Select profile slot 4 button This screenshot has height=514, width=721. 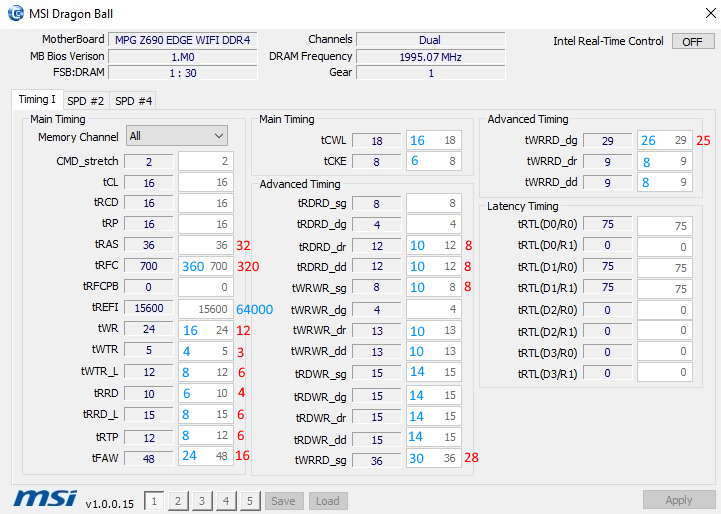[x=226, y=501]
